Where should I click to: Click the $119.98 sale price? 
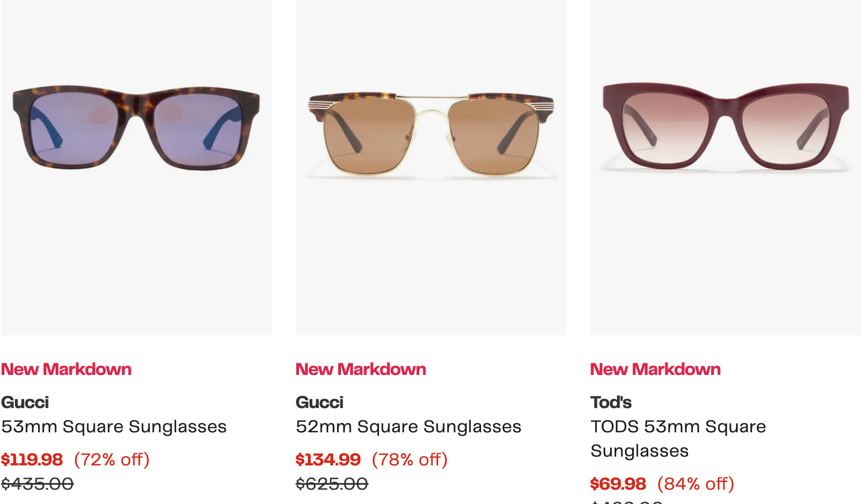click(x=32, y=459)
